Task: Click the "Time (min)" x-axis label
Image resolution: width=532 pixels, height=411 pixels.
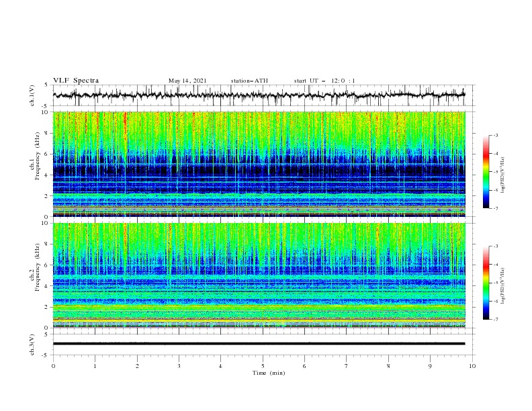Action: point(269,373)
